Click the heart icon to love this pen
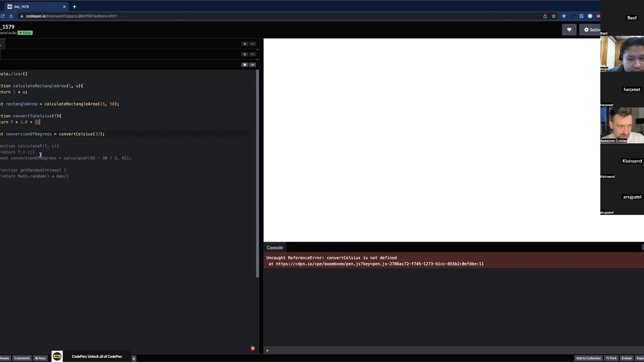Screen dimensions: 644x362 [x=569, y=30]
